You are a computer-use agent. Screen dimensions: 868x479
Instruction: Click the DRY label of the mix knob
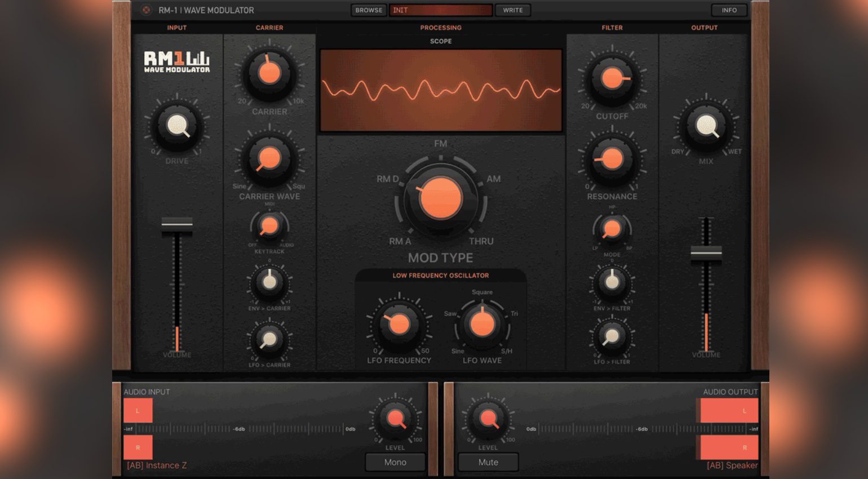click(x=677, y=152)
